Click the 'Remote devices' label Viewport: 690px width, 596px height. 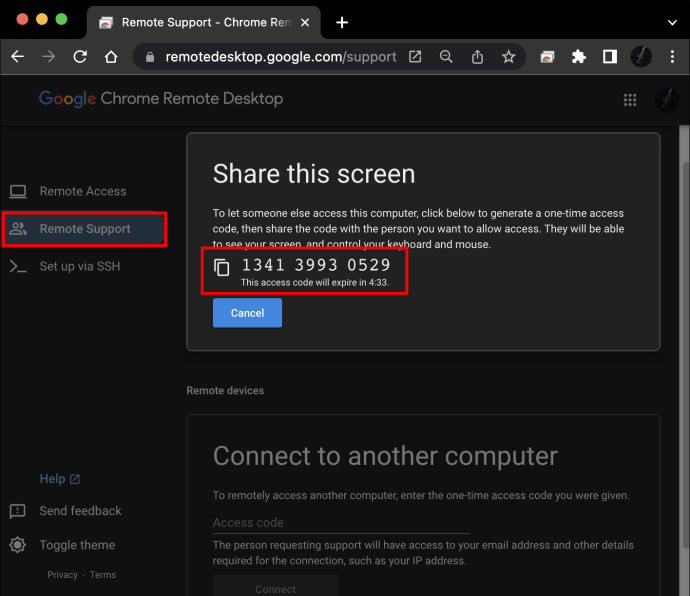(x=225, y=391)
